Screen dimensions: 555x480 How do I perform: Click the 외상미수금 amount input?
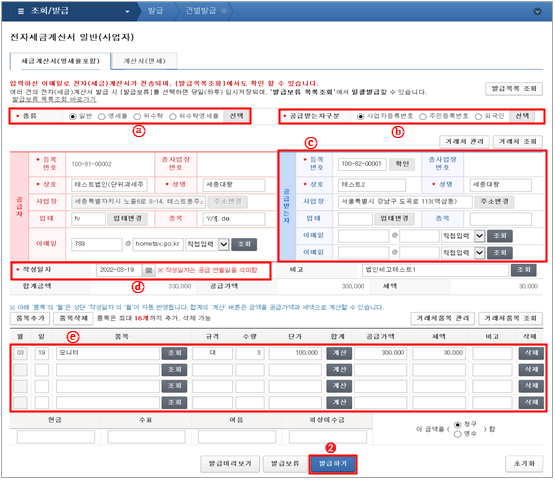[328, 438]
